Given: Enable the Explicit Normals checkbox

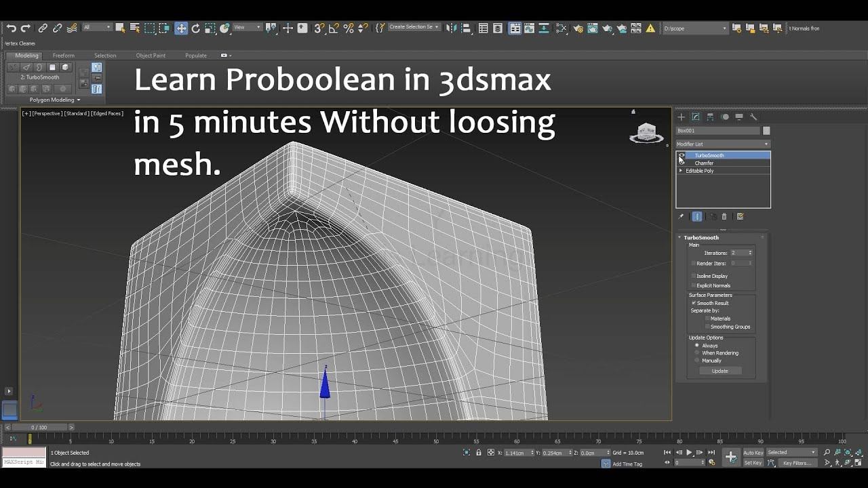Looking at the screenshot, I should tap(694, 285).
